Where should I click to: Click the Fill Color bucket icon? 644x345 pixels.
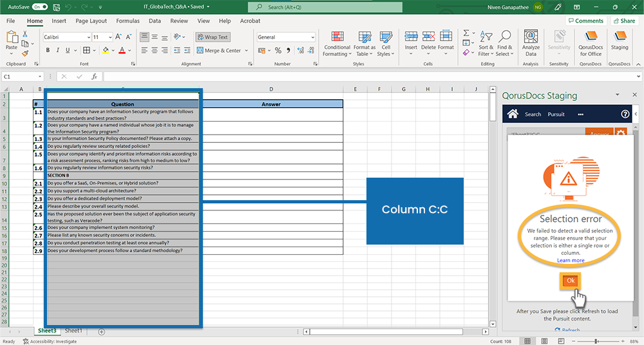106,50
